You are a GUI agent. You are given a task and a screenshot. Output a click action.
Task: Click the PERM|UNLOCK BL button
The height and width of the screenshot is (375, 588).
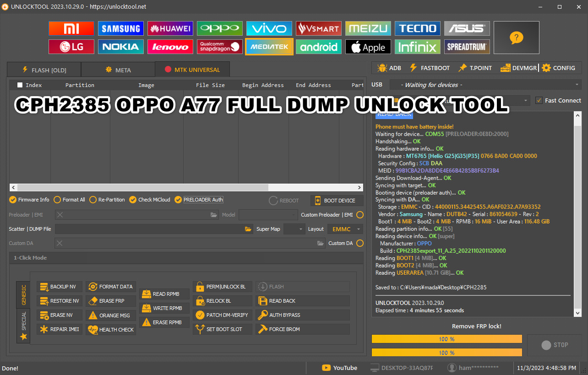[223, 287]
